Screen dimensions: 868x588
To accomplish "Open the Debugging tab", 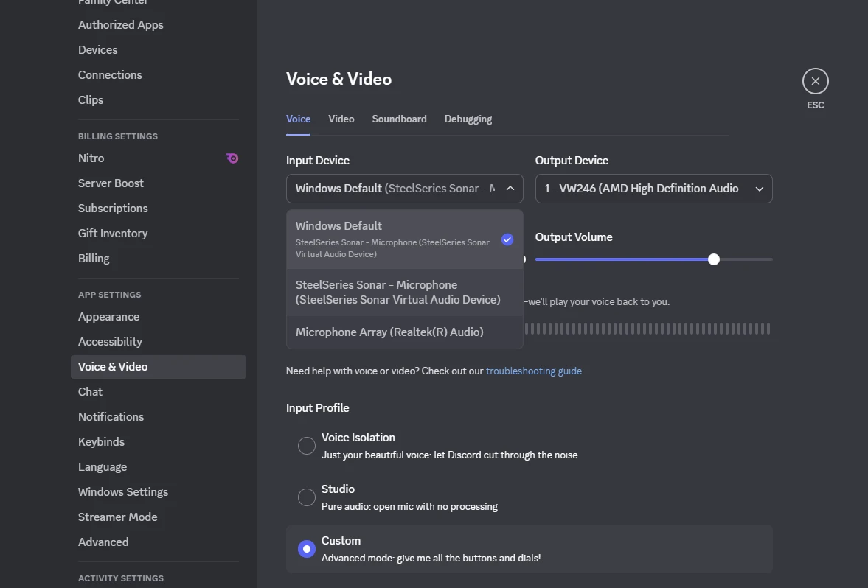I will [468, 119].
